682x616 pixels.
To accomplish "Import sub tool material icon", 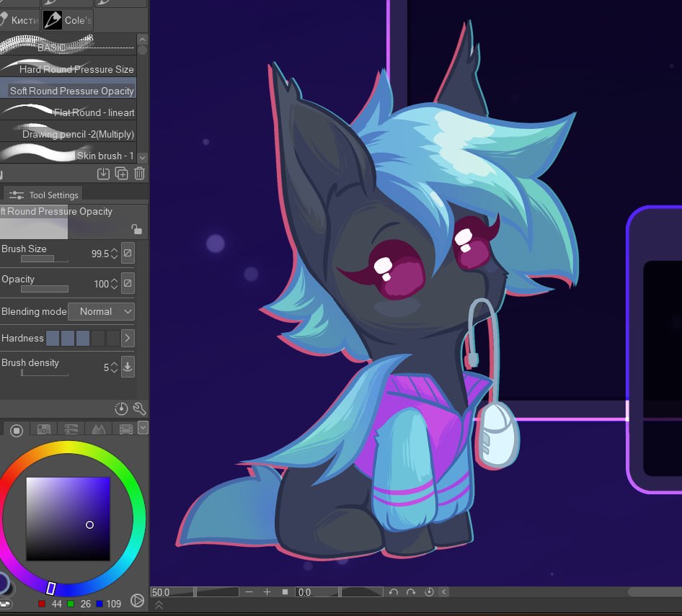I will coord(103,174).
